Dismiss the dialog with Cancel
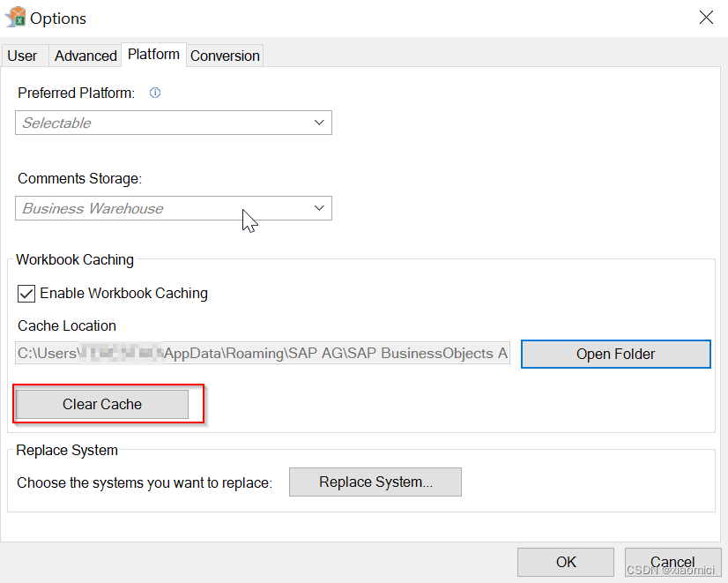 (x=672, y=562)
